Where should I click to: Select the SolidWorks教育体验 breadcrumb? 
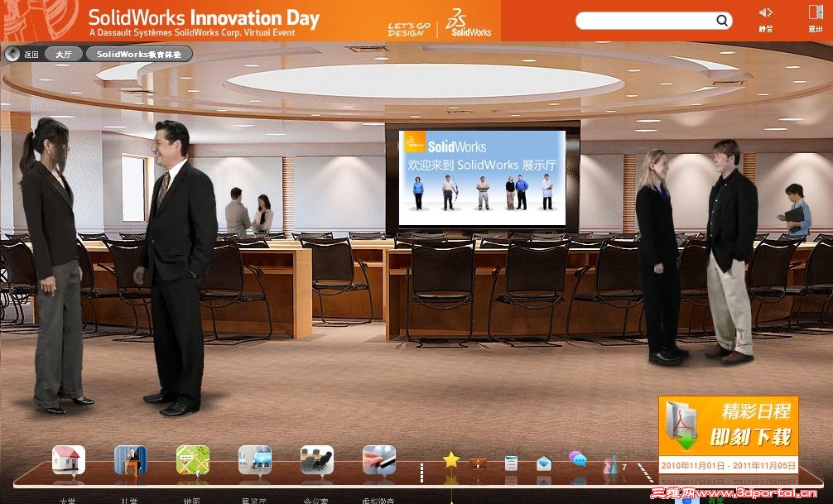(x=138, y=54)
